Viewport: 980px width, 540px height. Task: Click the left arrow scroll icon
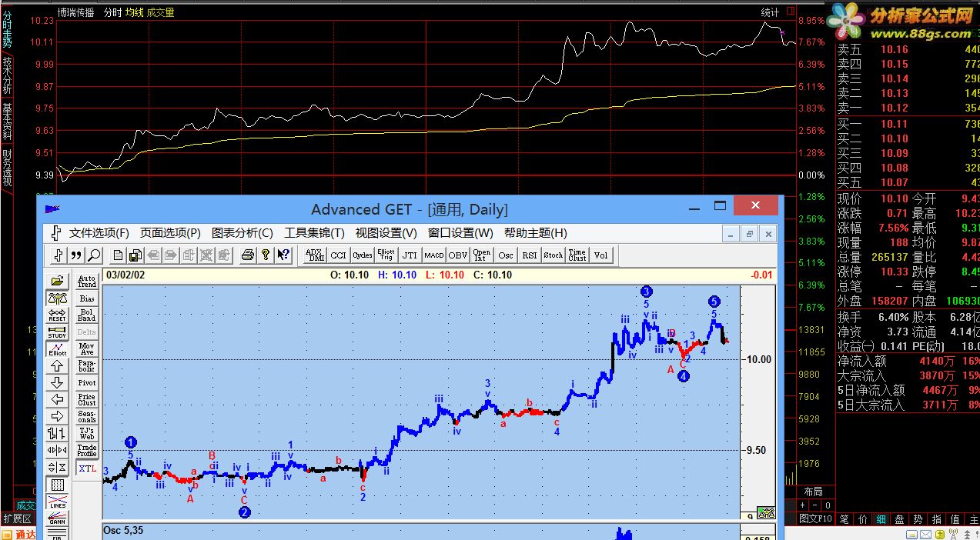pos(58,400)
